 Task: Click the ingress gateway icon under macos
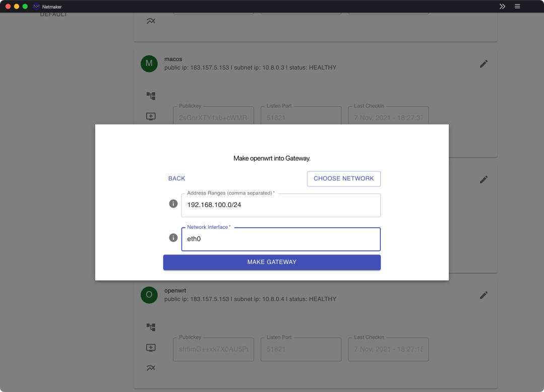(151, 116)
